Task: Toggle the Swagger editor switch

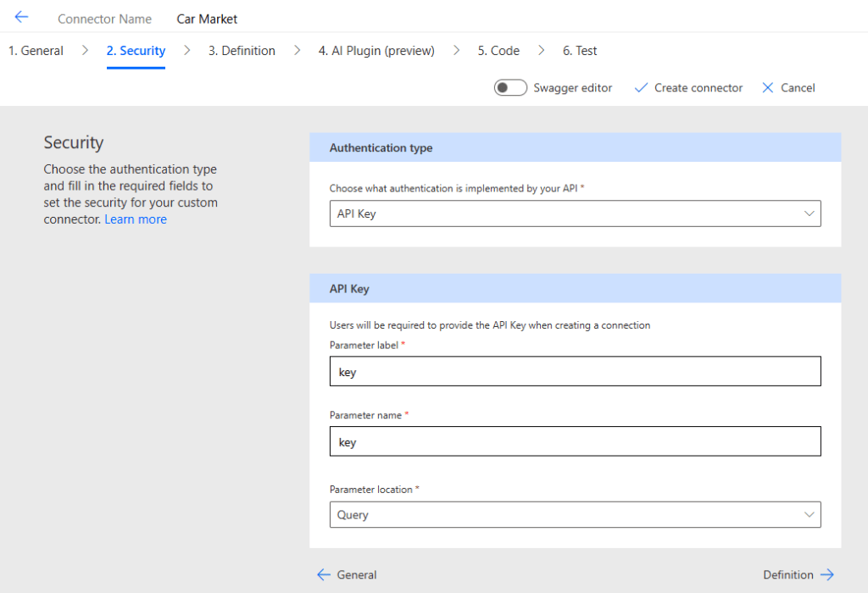Action: click(510, 88)
